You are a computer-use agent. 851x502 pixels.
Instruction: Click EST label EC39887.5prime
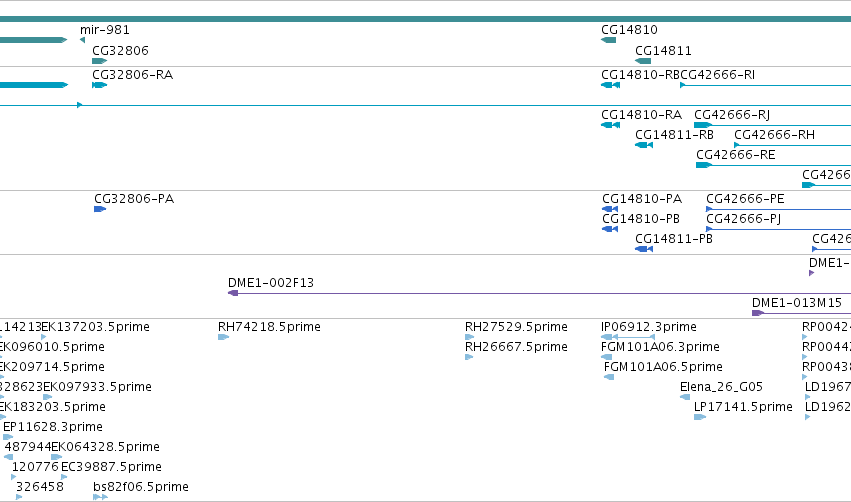(x=111, y=468)
